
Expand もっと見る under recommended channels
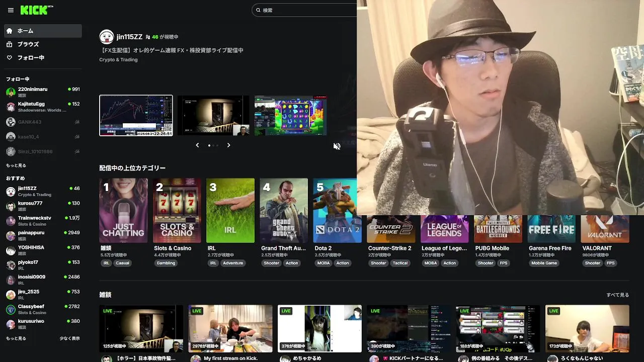tap(16, 338)
